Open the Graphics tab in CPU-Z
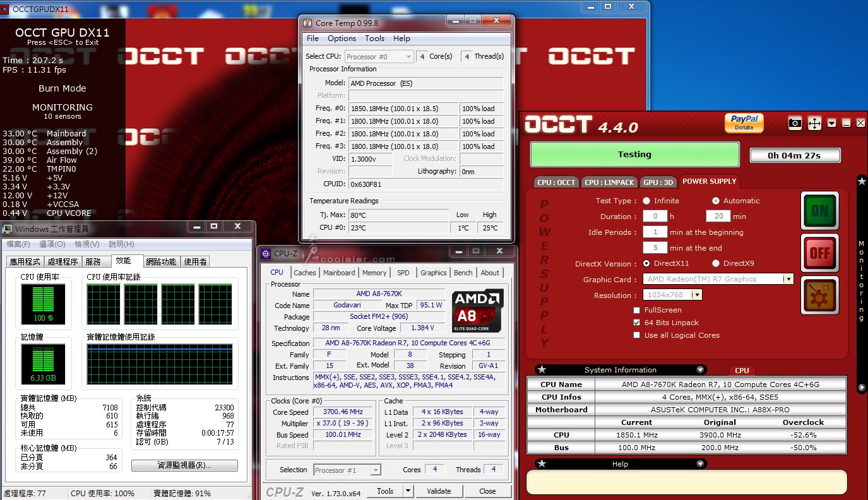The width and height of the screenshot is (868, 500). tap(434, 273)
